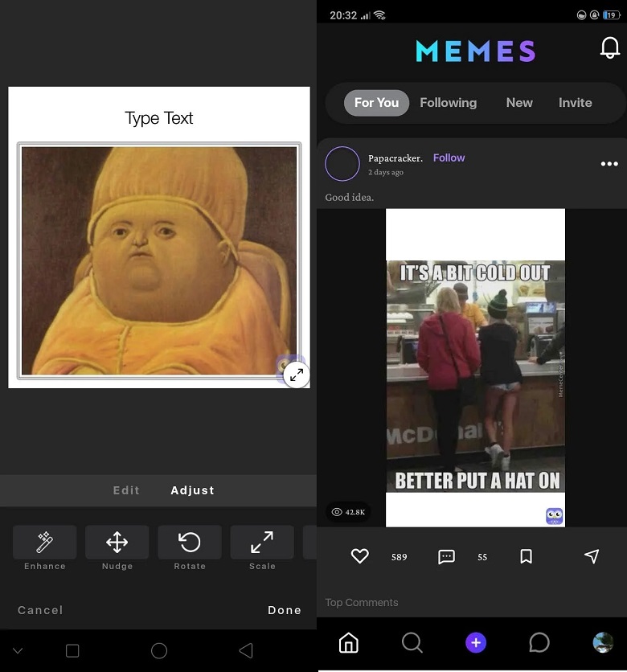The height and width of the screenshot is (672, 627).
Task: Open the McDonald's hat meme image
Action: (475, 367)
